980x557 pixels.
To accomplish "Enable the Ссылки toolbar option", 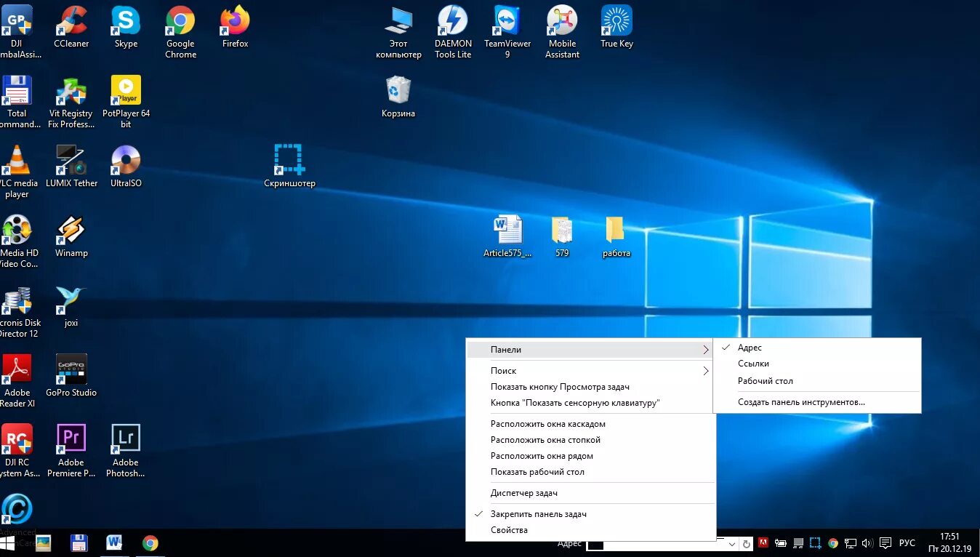I will pyautogui.click(x=817, y=364).
